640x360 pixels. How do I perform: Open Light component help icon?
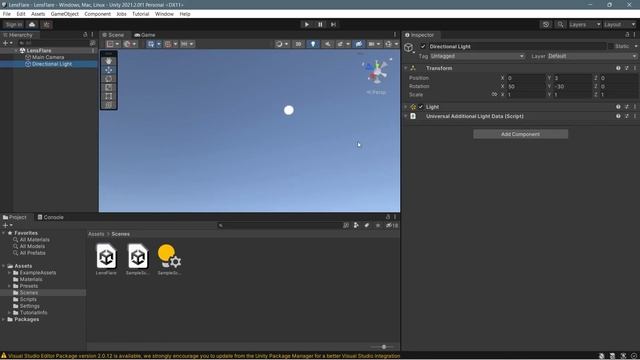coord(618,107)
